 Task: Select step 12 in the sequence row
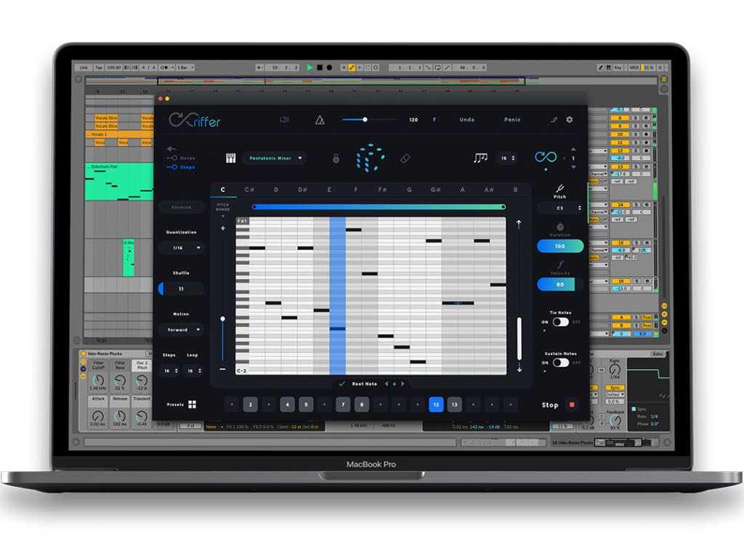click(436, 405)
